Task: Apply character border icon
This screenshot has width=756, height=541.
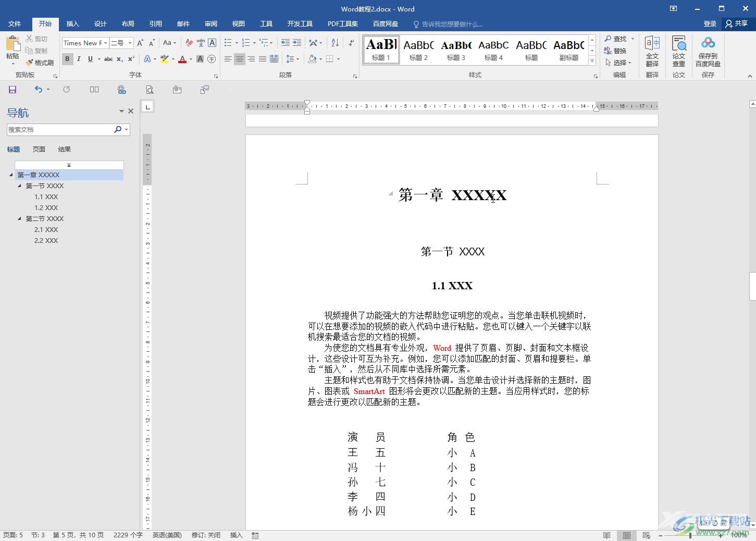Action: click(x=212, y=43)
